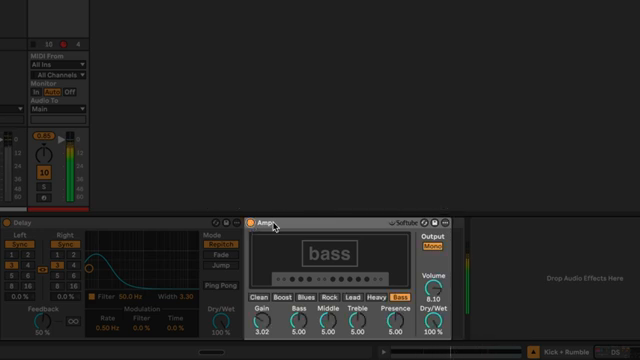Screen dimensions: 640x360
Task: Select the Boost amp type
Action: 282,298
